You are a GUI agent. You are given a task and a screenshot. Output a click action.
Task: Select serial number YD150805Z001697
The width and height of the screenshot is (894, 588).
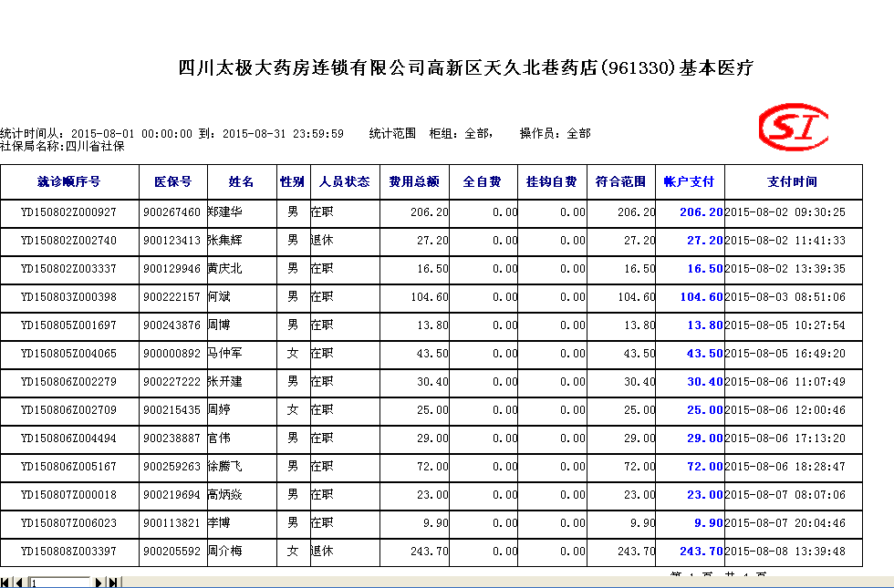coord(69,325)
